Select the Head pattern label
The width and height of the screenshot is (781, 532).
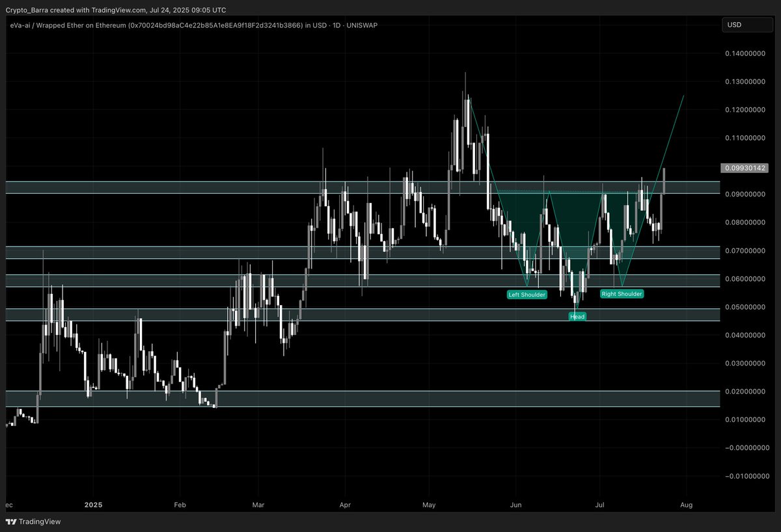[577, 317]
